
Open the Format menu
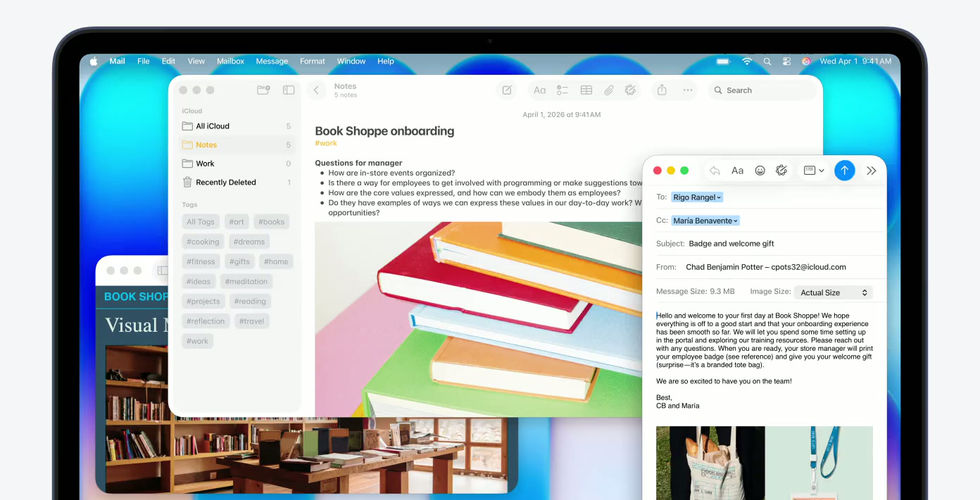tap(312, 61)
